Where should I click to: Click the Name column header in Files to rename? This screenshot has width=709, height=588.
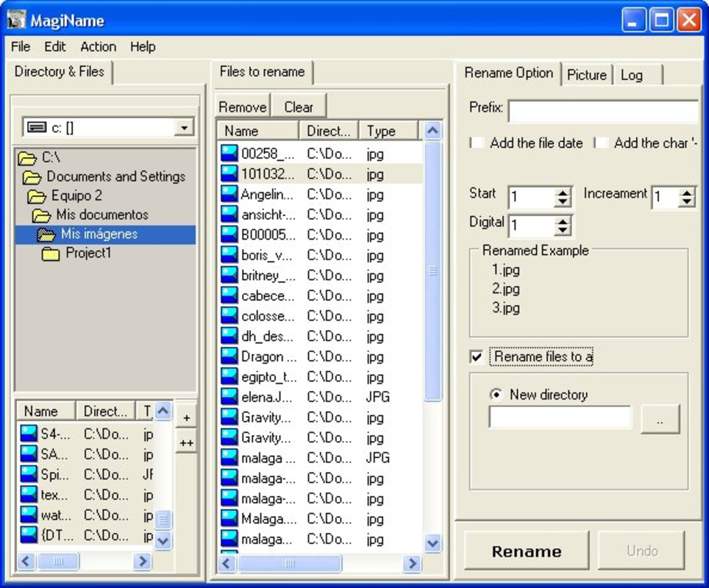click(257, 131)
